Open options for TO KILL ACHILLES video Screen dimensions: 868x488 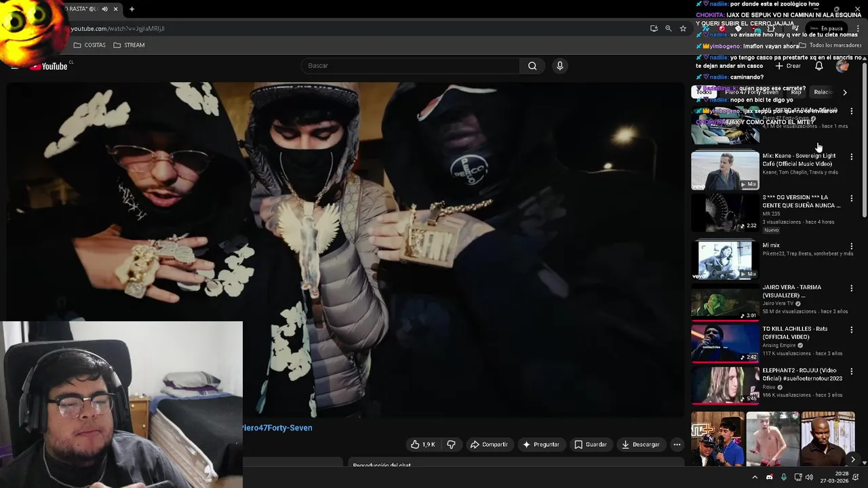tap(852, 330)
